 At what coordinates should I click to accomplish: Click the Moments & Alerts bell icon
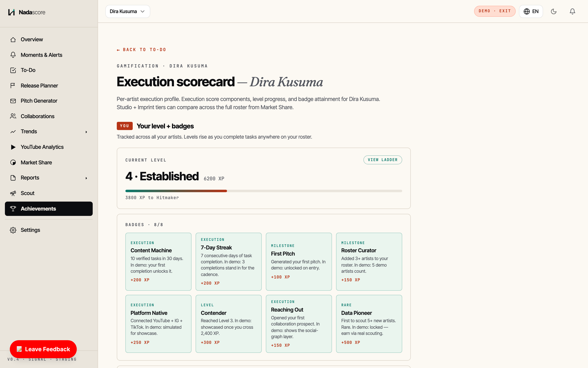point(13,55)
